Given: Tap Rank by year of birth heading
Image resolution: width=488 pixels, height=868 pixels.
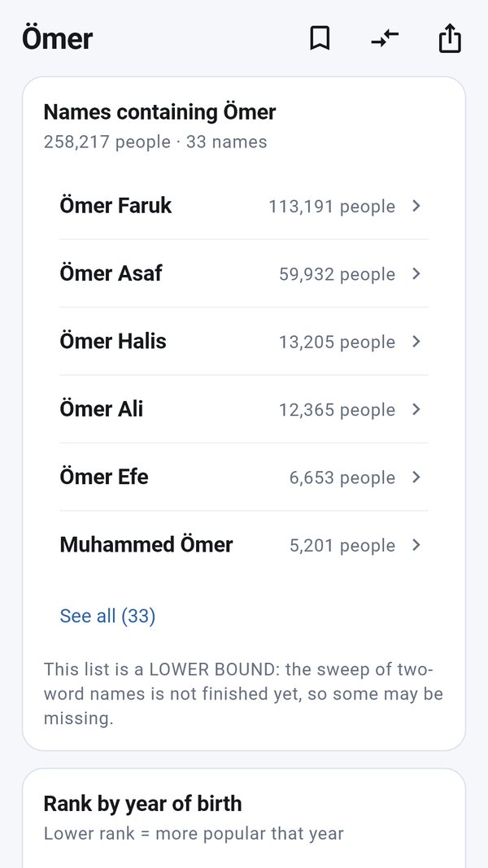Looking at the screenshot, I should pyautogui.click(x=143, y=803).
